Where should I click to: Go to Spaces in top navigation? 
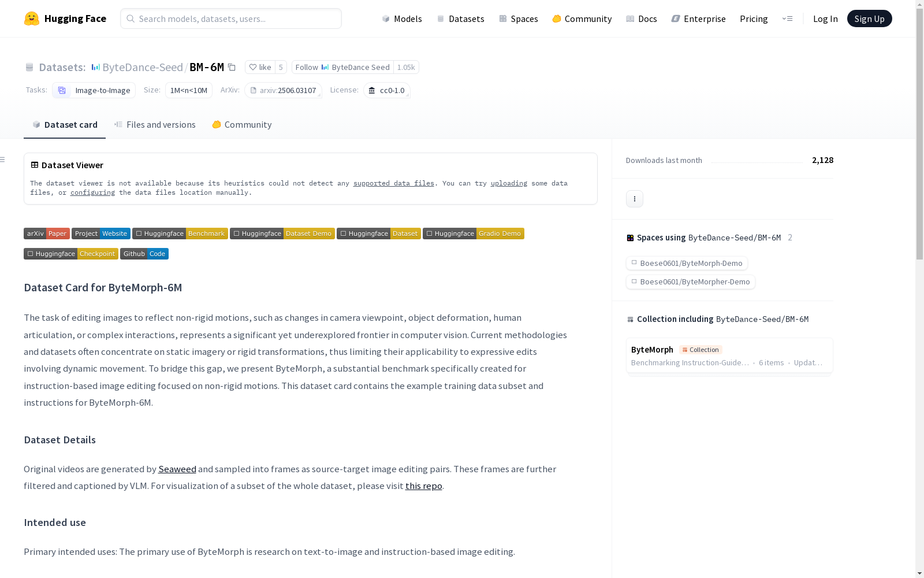519,18
